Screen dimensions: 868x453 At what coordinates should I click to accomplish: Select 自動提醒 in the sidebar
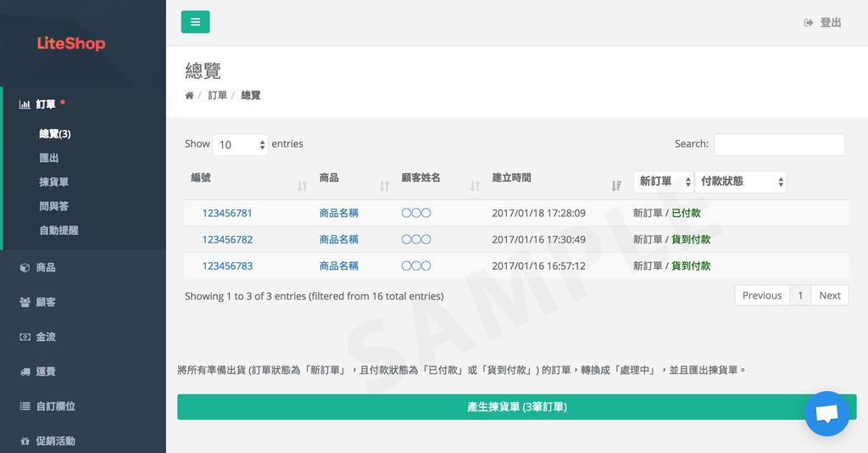pyautogui.click(x=58, y=230)
